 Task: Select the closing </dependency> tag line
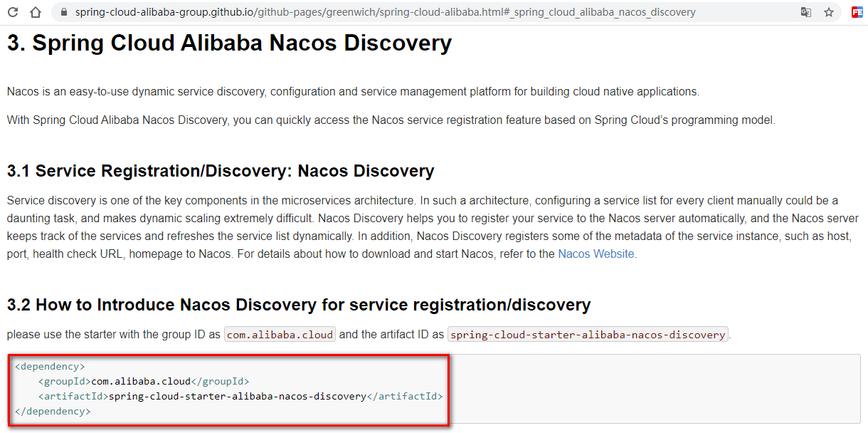point(53,411)
